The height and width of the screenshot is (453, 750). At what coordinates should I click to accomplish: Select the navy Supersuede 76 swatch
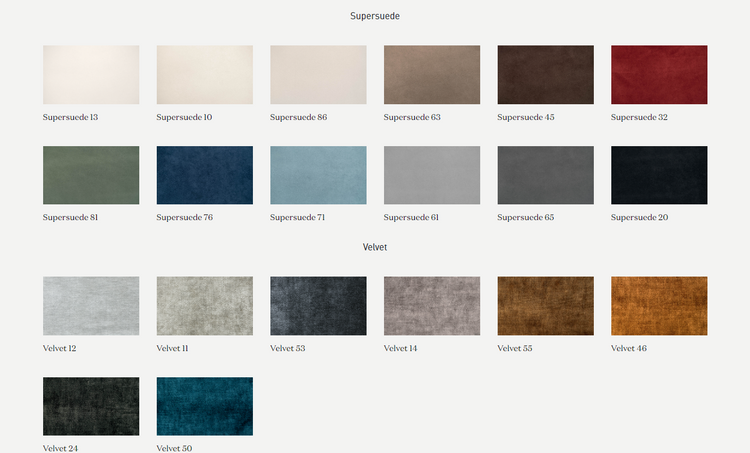[x=204, y=175]
